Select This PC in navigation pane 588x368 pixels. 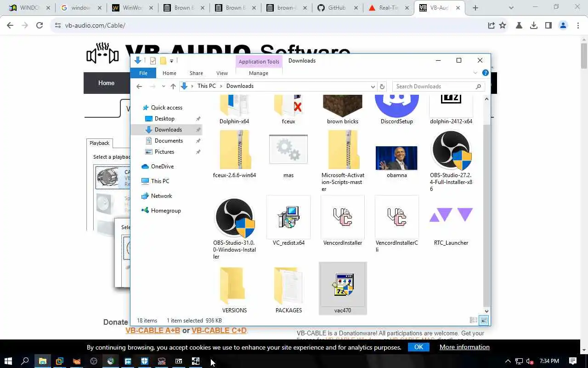pos(160,181)
